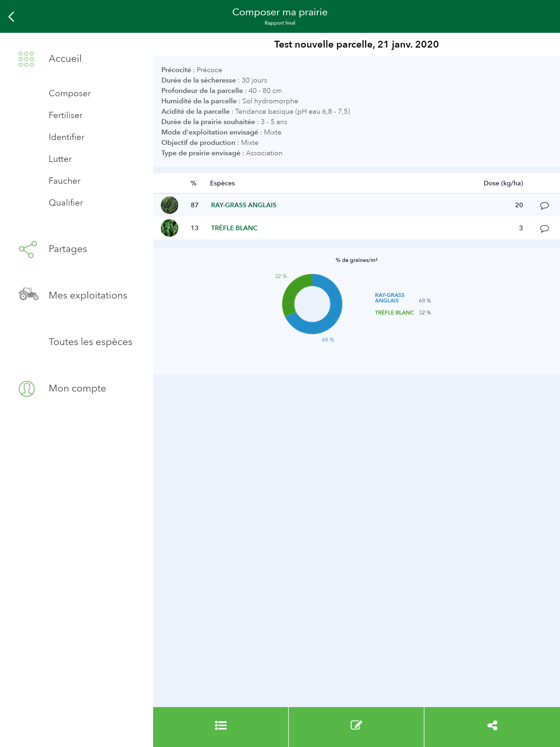Click the Ray-grass anglais thumbnail photo
This screenshot has width=560, height=747.
coord(169,205)
